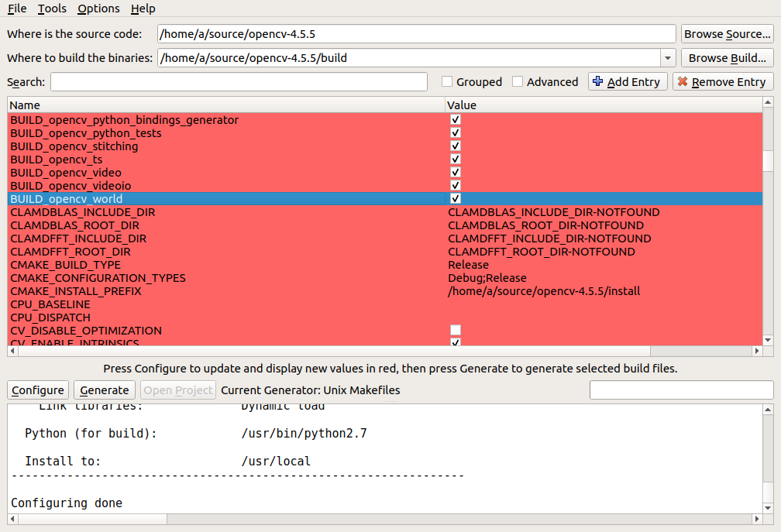
Task: Click Browse Source button
Action: (x=728, y=34)
